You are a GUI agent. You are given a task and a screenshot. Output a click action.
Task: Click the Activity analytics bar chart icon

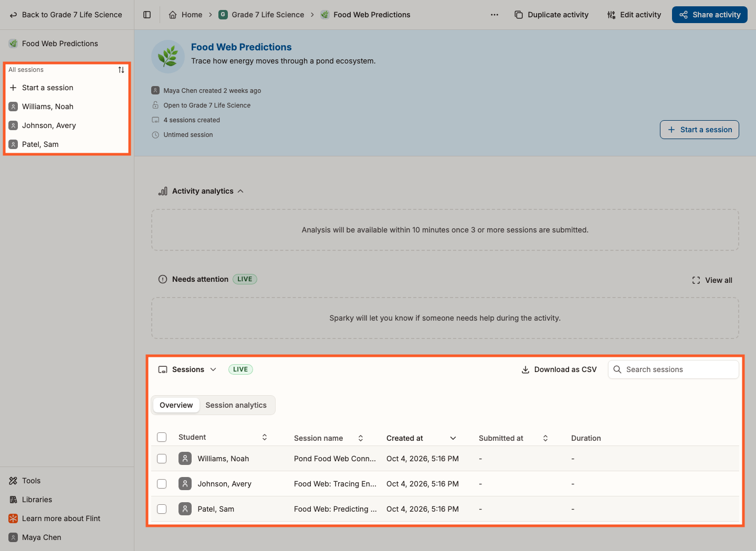click(163, 191)
